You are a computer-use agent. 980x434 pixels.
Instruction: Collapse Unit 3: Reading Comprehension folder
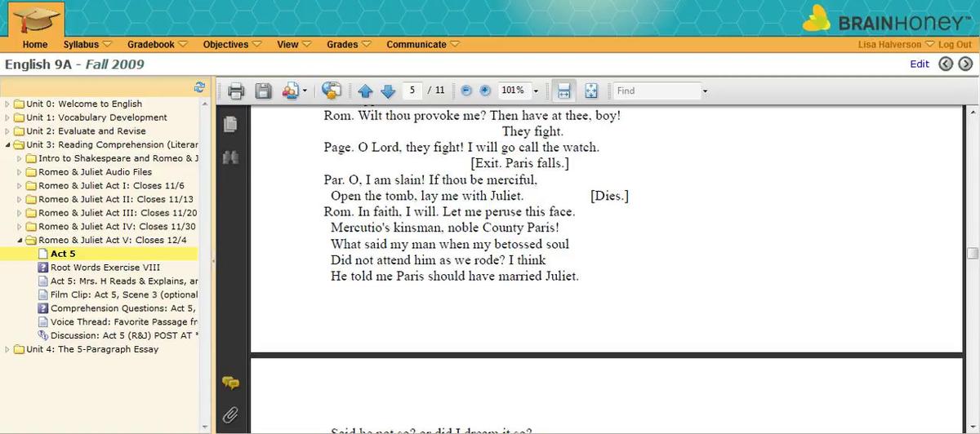pyautogui.click(x=8, y=144)
